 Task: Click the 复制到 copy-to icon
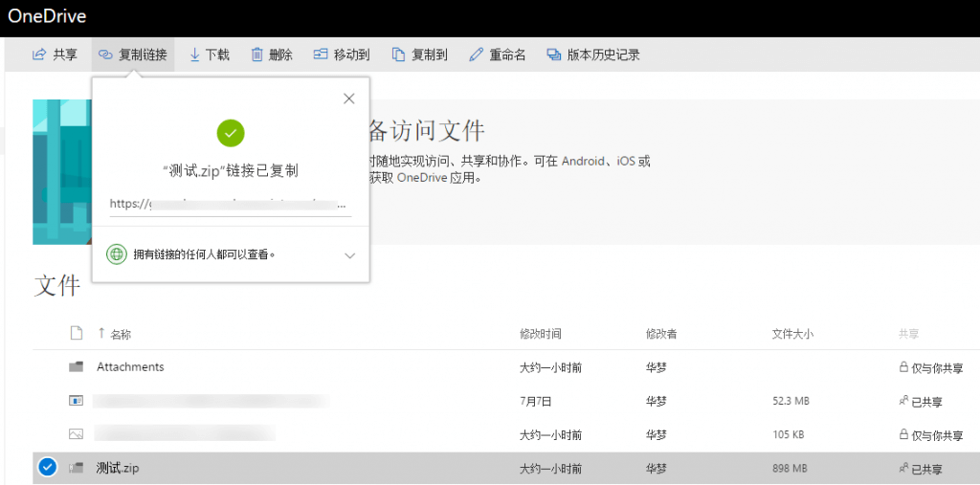click(398, 55)
